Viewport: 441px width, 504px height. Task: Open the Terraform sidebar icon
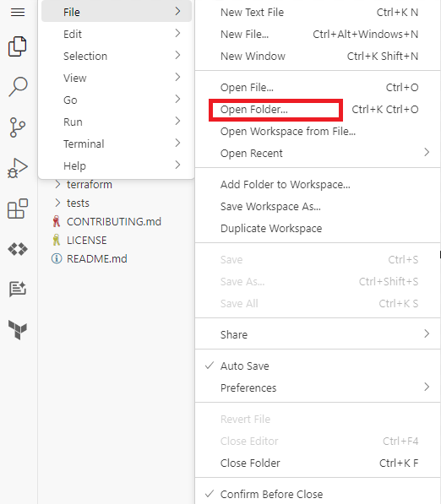[18, 330]
